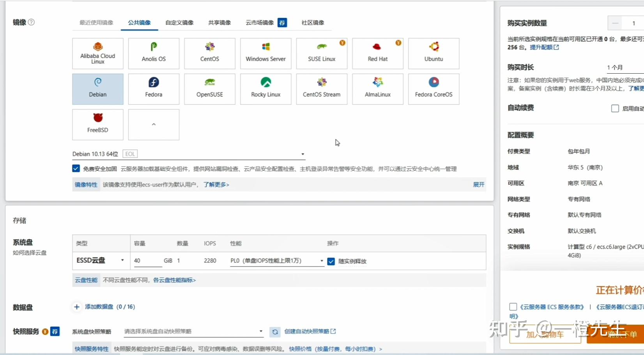Choose the SUSE Linux image
This screenshot has width=644, height=355.
(x=322, y=53)
